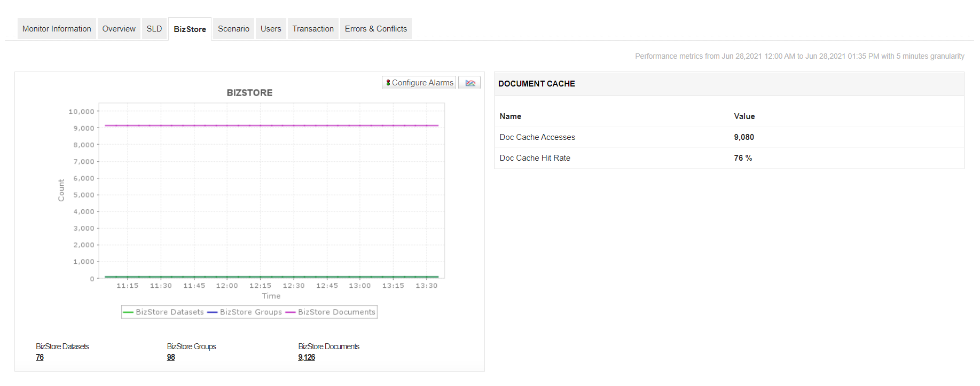This screenshot has height=386, width=980.
Task: Switch to the Monitor Information tab
Action: pyautogui.click(x=57, y=29)
